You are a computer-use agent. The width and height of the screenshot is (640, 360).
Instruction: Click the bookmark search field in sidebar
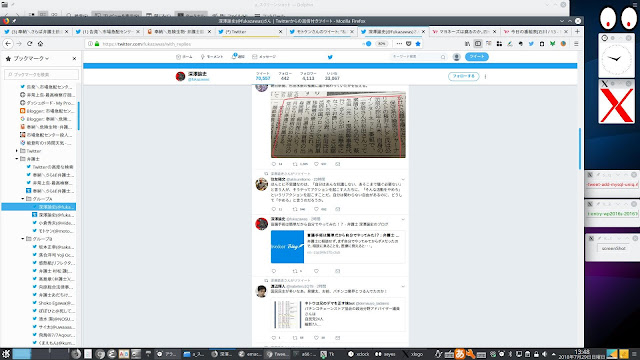[x=41, y=74]
